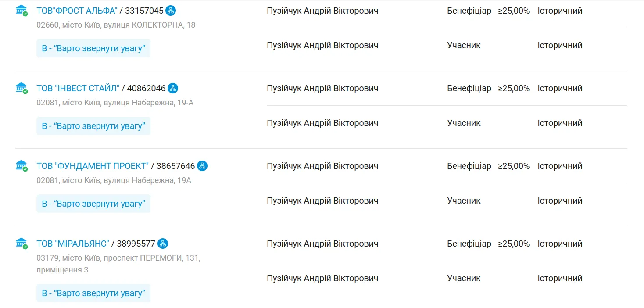The height and width of the screenshot is (308, 644).
Task: Click the bank icon for ФРОСТ АЛЬФА
Action: 21,10
